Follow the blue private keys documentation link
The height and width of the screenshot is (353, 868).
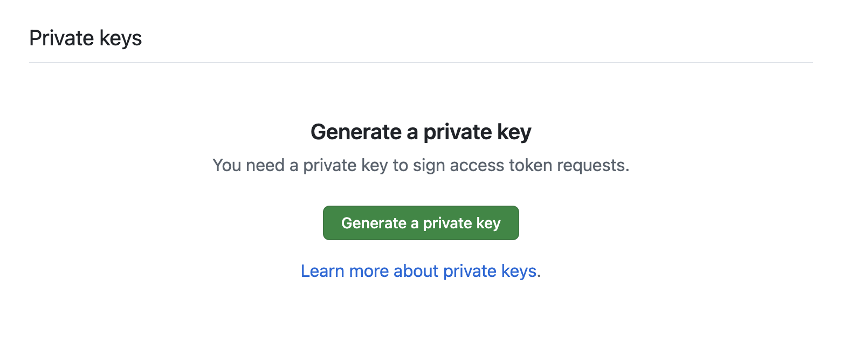pyautogui.click(x=419, y=271)
